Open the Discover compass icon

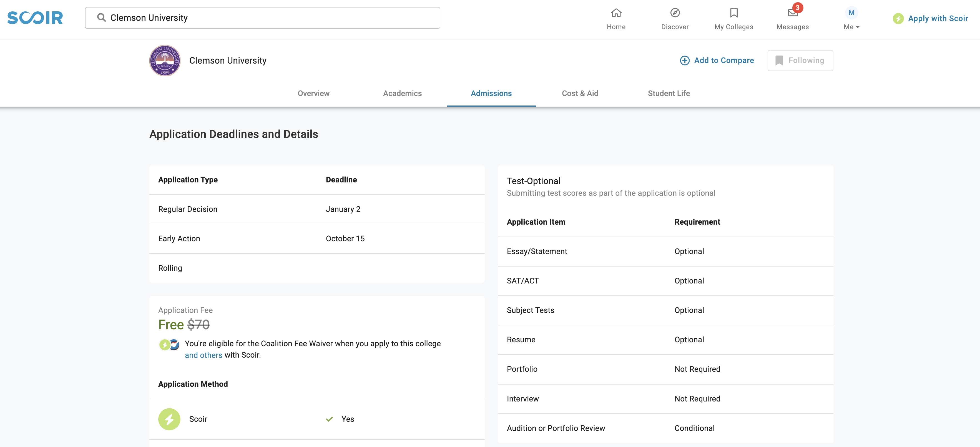pyautogui.click(x=675, y=13)
